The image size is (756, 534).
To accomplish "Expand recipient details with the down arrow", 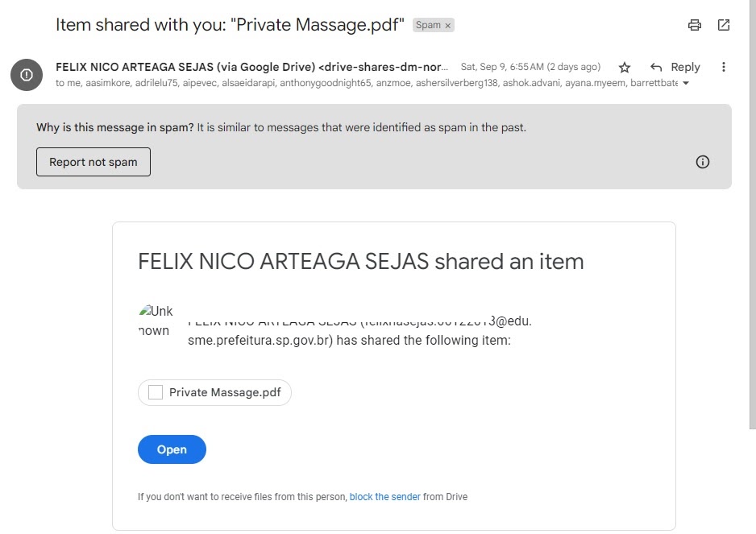I will [686, 84].
